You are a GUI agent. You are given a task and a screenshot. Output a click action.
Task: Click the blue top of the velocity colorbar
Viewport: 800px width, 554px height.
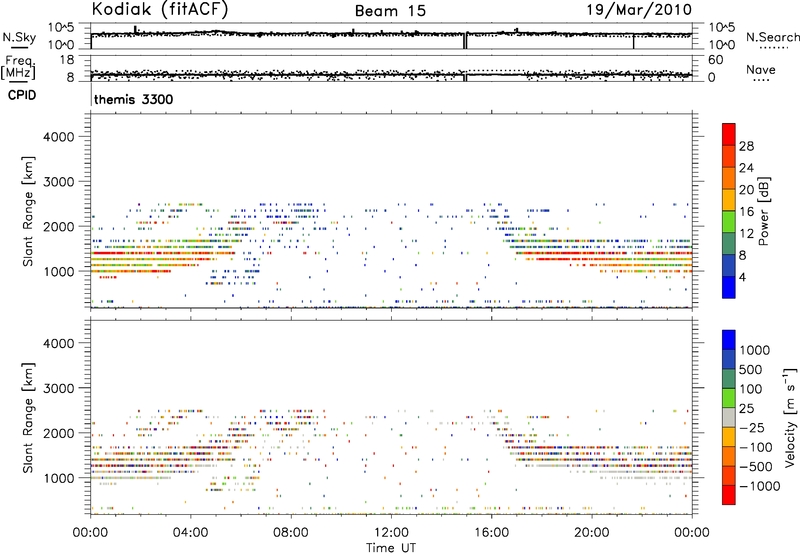(729, 340)
